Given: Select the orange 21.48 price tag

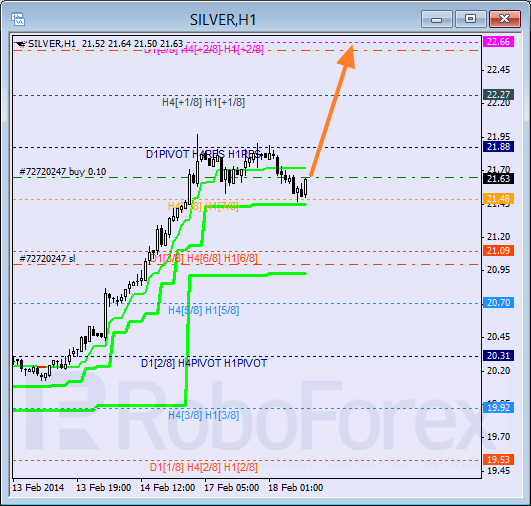Looking at the screenshot, I should pyautogui.click(x=498, y=198).
